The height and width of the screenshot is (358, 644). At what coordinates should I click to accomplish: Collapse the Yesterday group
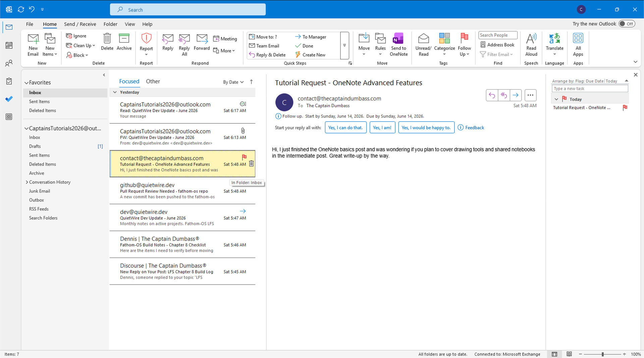click(x=115, y=92)
